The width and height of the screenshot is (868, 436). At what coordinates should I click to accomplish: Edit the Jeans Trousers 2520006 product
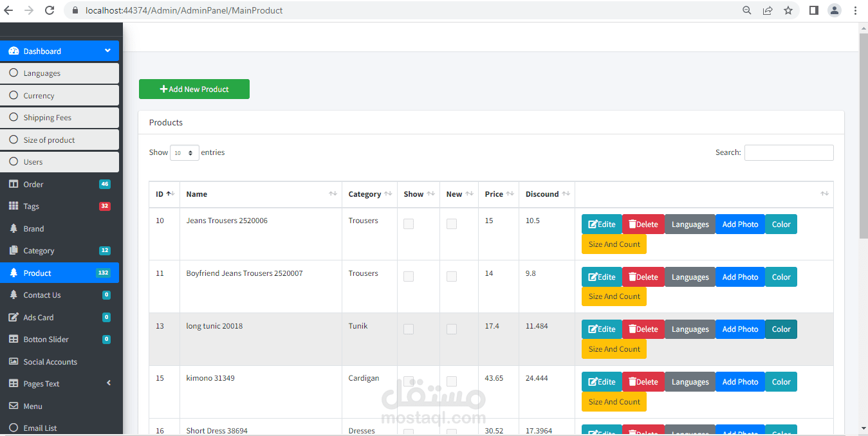coord(602,224)
